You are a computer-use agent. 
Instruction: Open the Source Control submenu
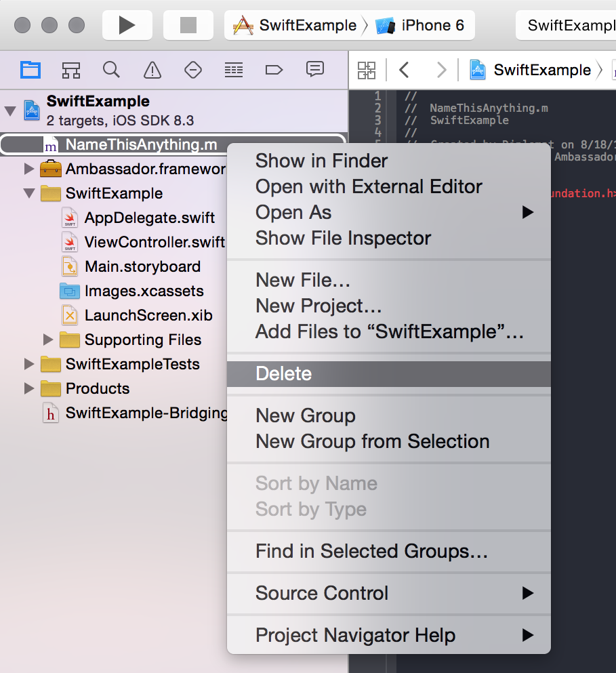[389, 594]
